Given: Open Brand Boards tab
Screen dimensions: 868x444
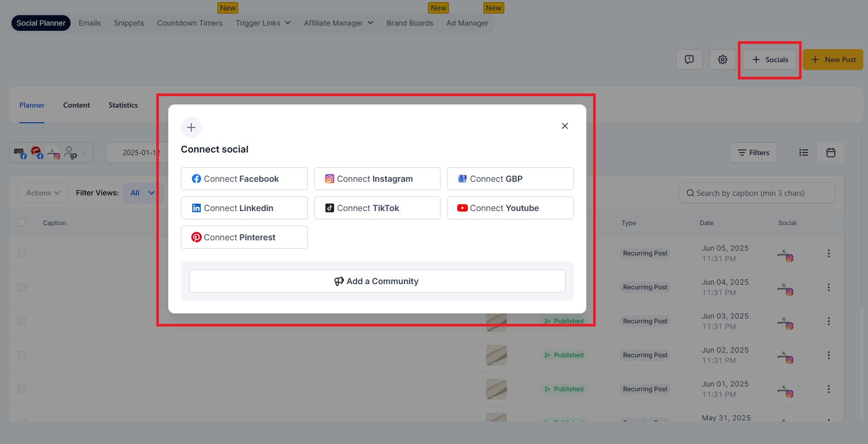Looking at the screenshot, I should pyautogui.click(x=410, y=23).
